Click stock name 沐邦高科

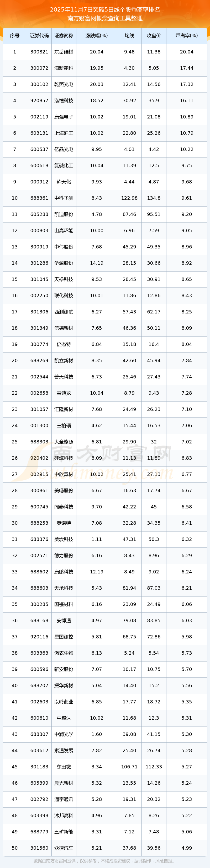point(64,815)
